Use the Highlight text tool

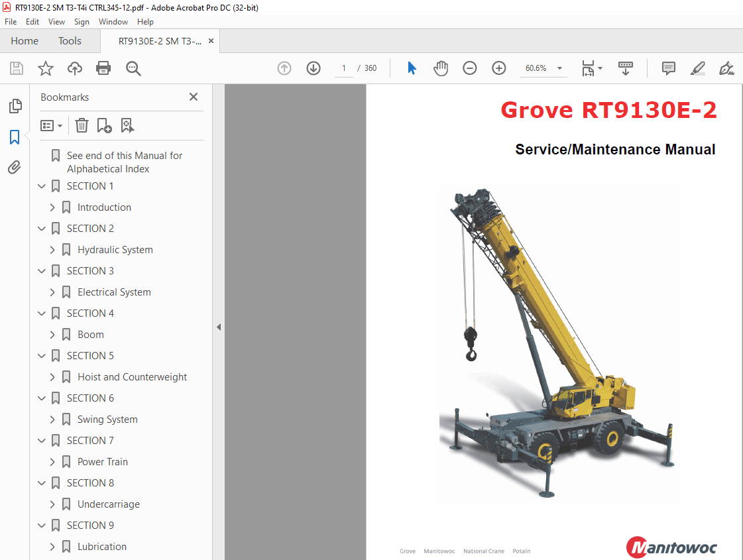click(697, 68)
